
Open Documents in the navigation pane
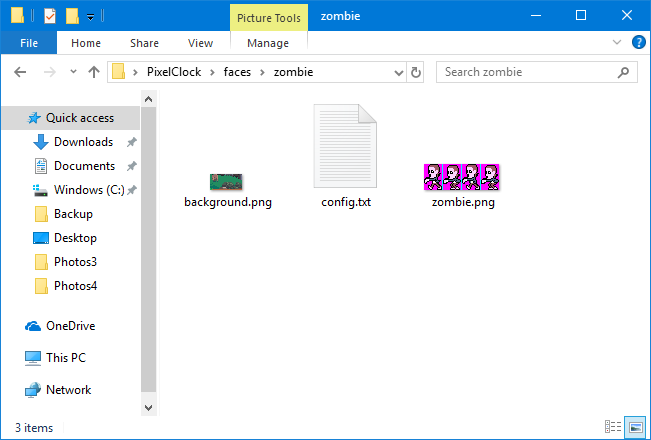pyautogui.click(x=84, y=166)
